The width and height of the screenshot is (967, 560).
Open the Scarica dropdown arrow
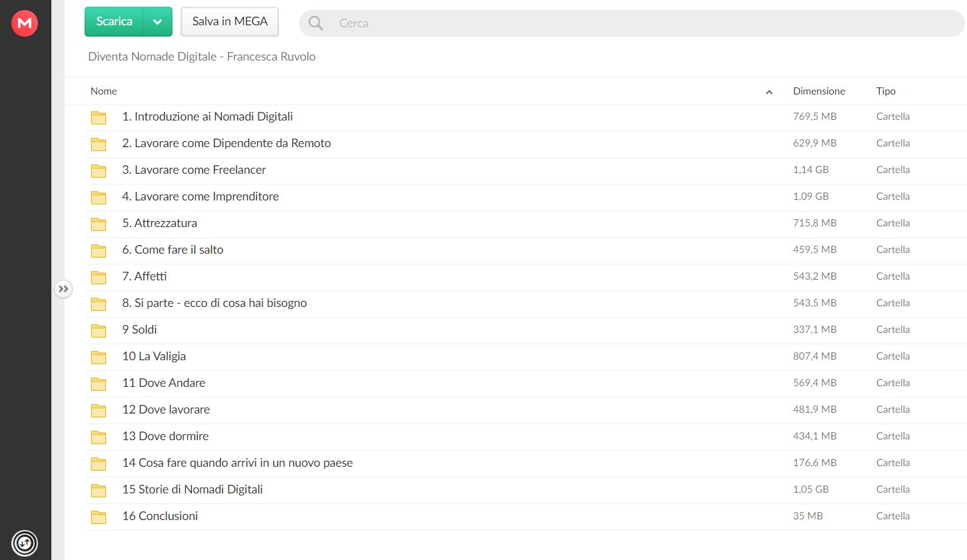(x=158, y=21)
